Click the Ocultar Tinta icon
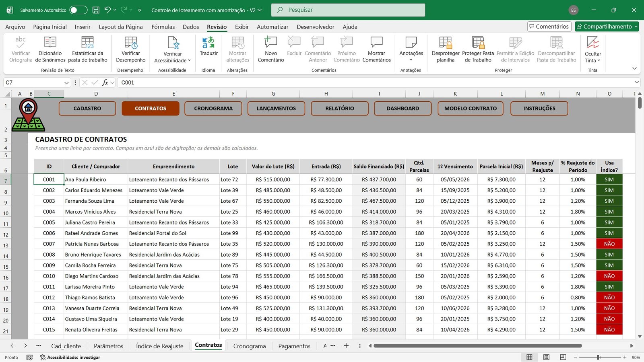 593,42
